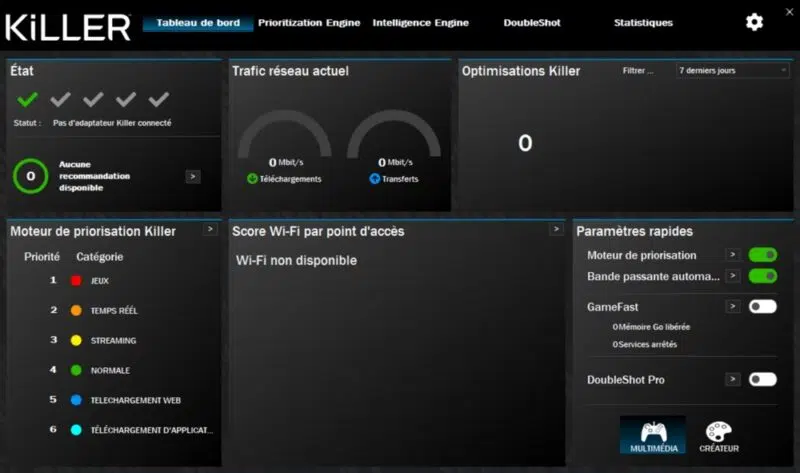
Task: Click the blue TELECHARGEMENT WEB dot
Action: pyautogui.click(x=76, y=400)
